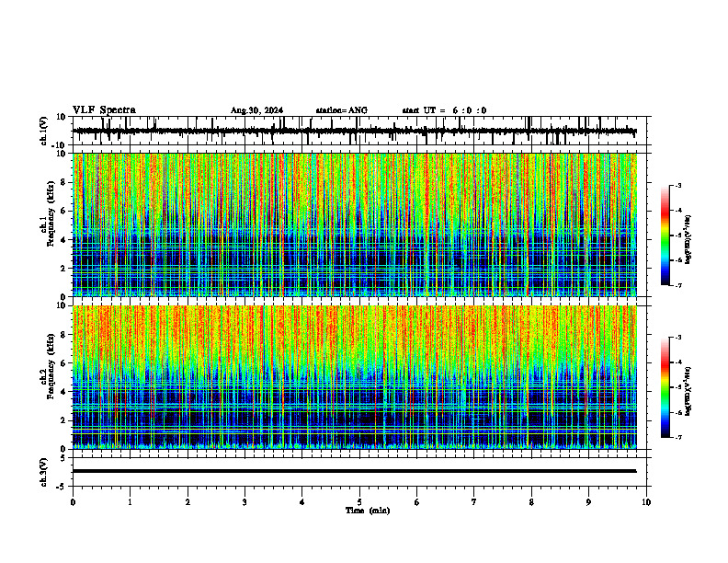Click the "8" kHz tick on ch.1 spectrogram
Image resolution: width=728 pixels, height=563 pixels.
tap(64, 182)
